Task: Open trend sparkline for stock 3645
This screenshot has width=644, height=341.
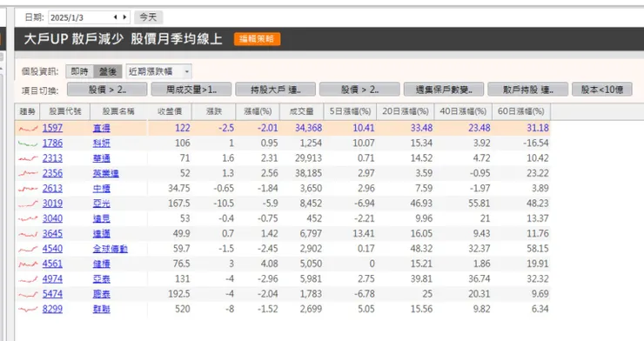Action: [x=28, y=234]
